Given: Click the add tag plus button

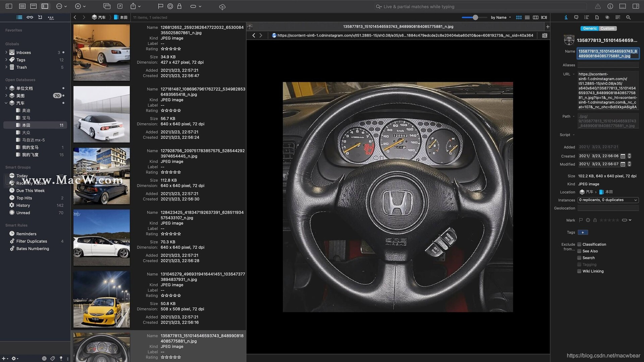Looking at the screenshot, I should pos(583,232).
